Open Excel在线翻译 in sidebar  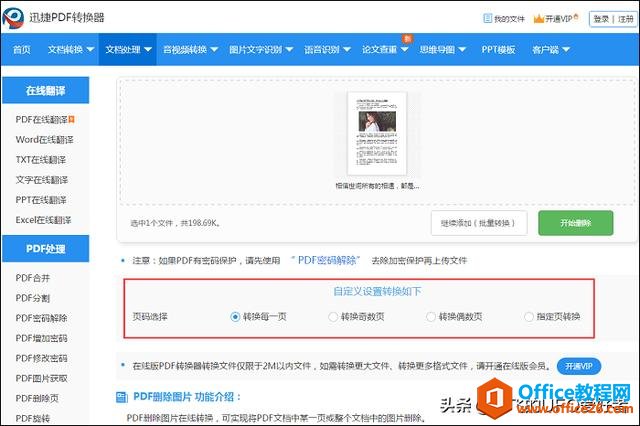(x=43, y=220)
